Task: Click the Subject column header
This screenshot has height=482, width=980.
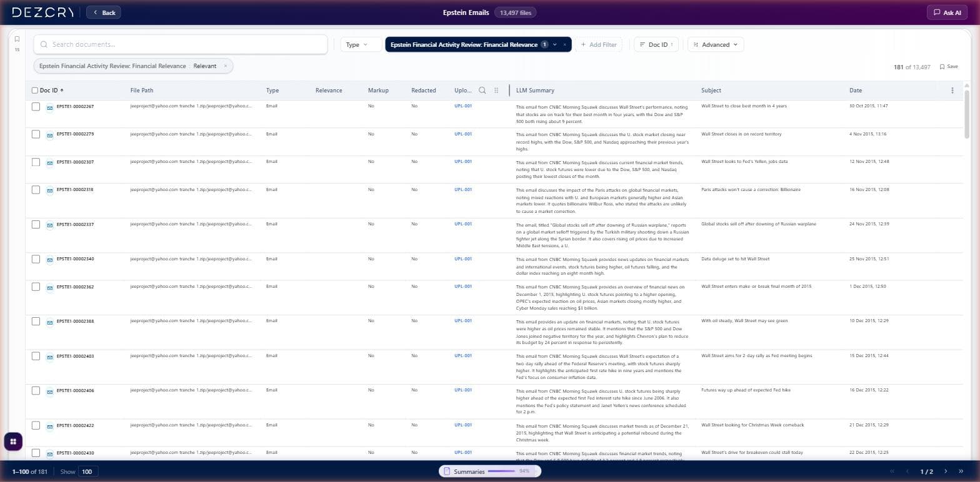Action: click(711, 91)
